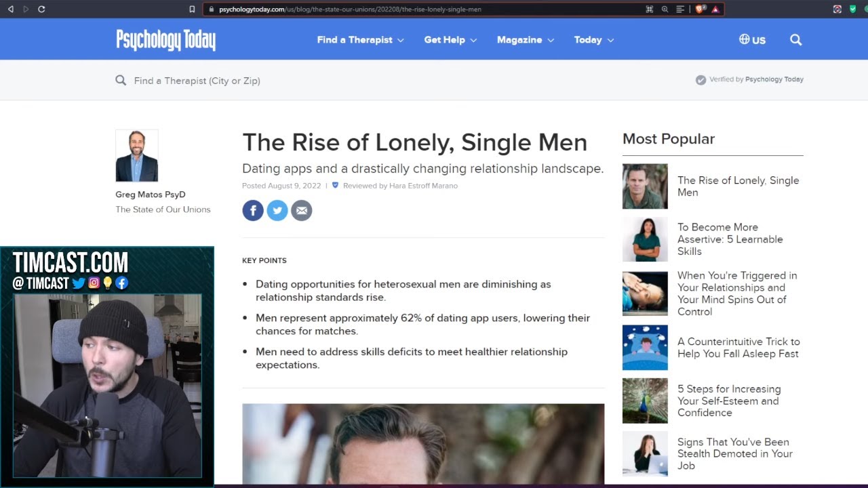
Task: Click the Brave Rewards triangle icon
Action: (715, 9)
